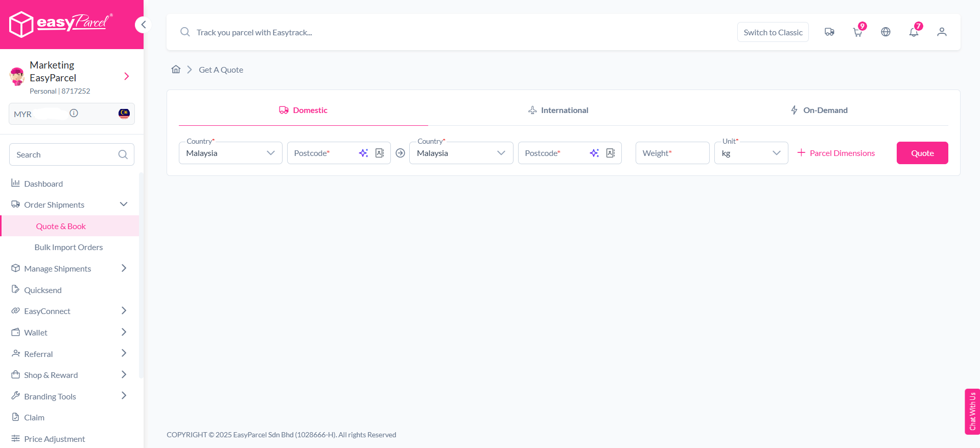Open the Unit kg dropdown
Viewport: 980px width, 448px height.
pos(751,153)
